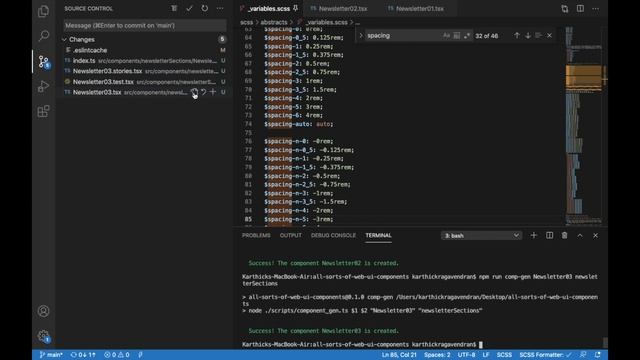Click the breadcrumb '_variables.scss' file
Image resolution: width=640 pixels, height=360 pixels.
point(326,22)
